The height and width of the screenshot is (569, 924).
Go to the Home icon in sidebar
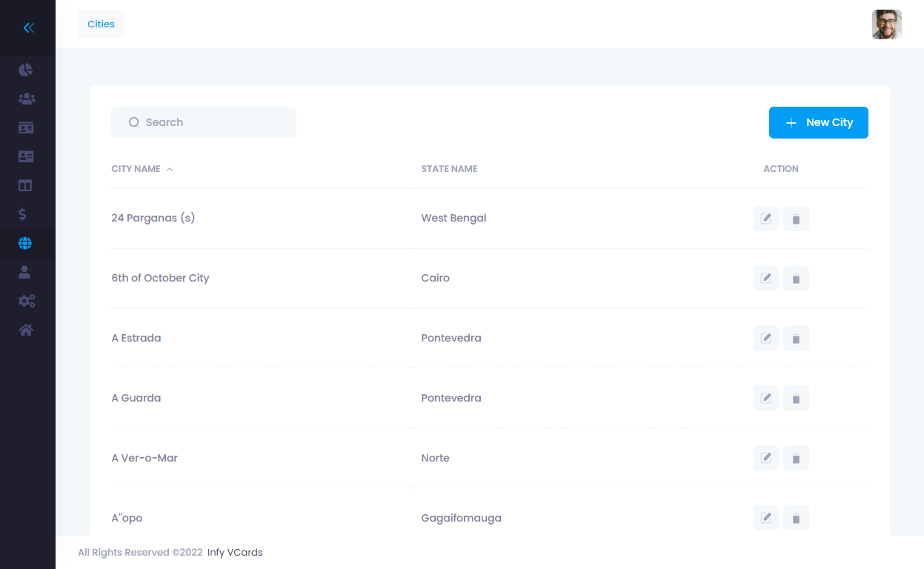26,330
